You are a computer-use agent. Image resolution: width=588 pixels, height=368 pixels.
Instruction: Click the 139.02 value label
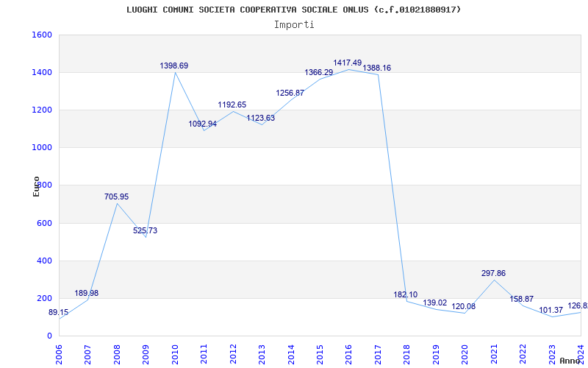point(435,302)
